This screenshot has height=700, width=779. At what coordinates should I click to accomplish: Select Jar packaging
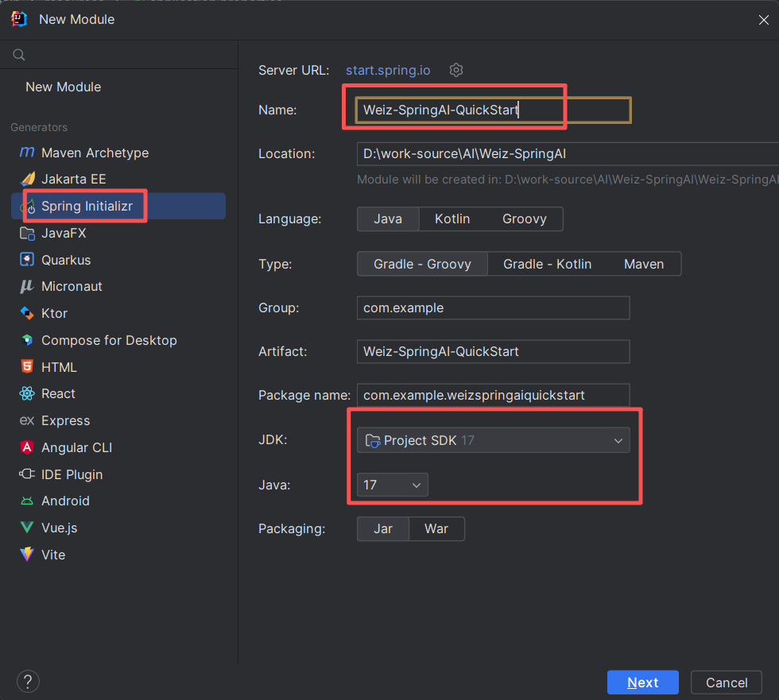pos(383,528)
